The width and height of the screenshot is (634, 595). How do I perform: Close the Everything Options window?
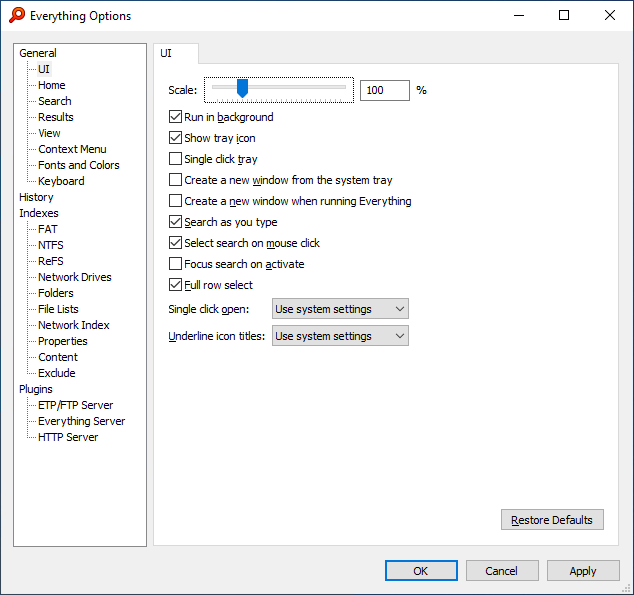pos(610,15)
